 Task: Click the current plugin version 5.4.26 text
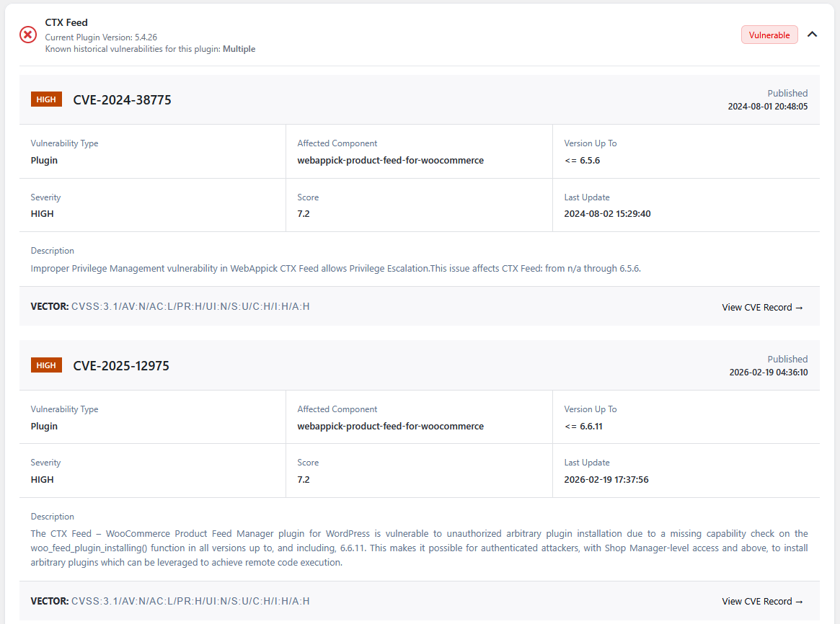(101, 37)
